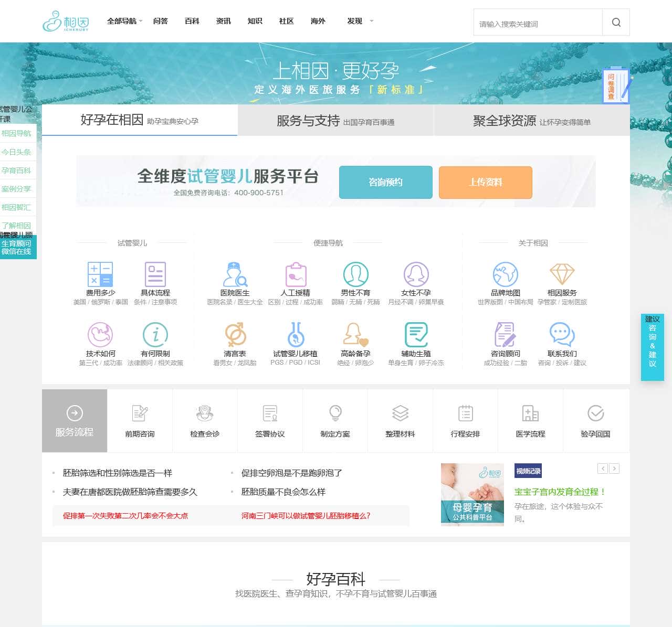Switch to the 服务与支持 tab
Screen dimensions: 672x627
click(x=335, y=121)
